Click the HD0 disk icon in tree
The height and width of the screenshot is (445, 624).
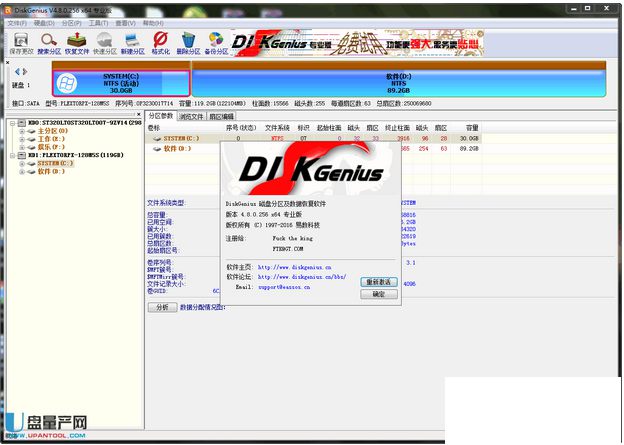click(x=22, y=123)
